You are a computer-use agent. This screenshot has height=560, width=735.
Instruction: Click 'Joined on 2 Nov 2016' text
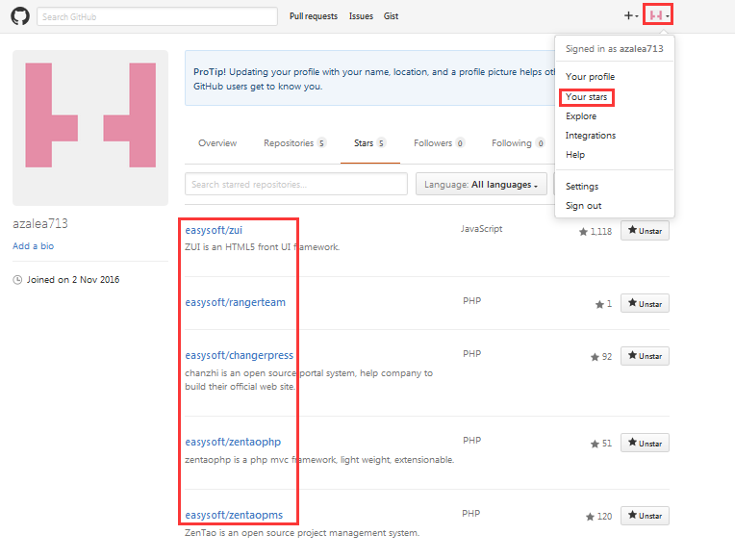click(x=73, y=280)
